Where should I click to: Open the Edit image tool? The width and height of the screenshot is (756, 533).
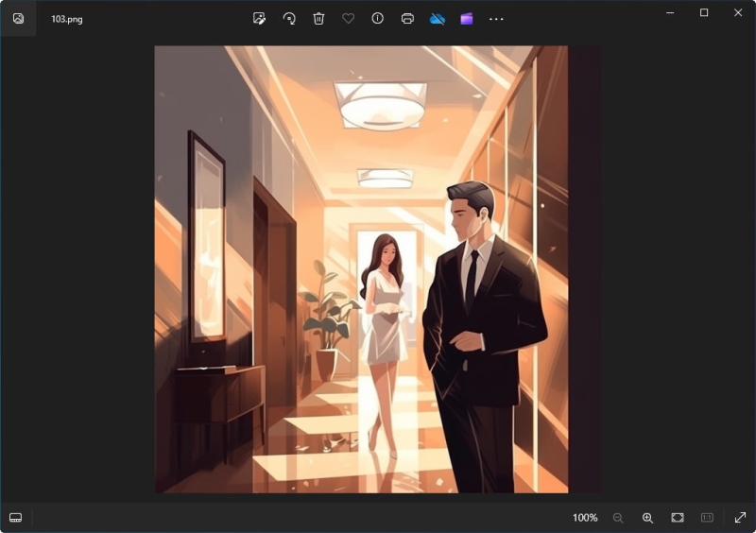point(260,18)
